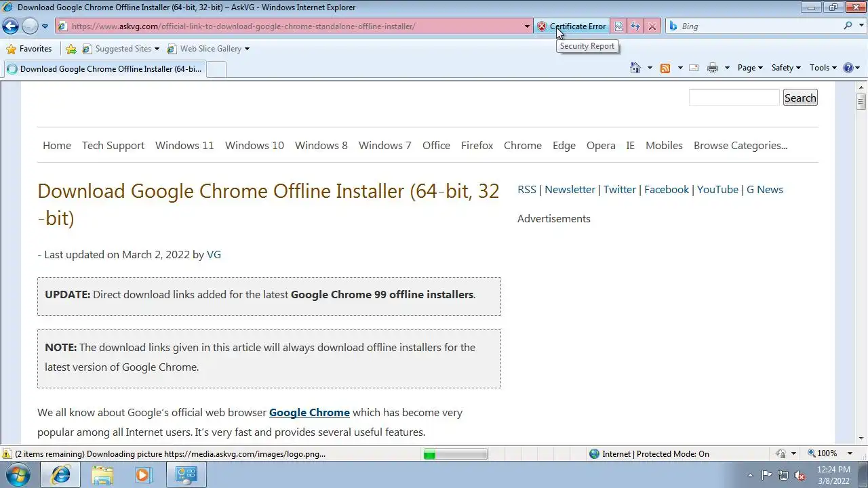Click the Add to Favorites bar icon

point(71,49)
